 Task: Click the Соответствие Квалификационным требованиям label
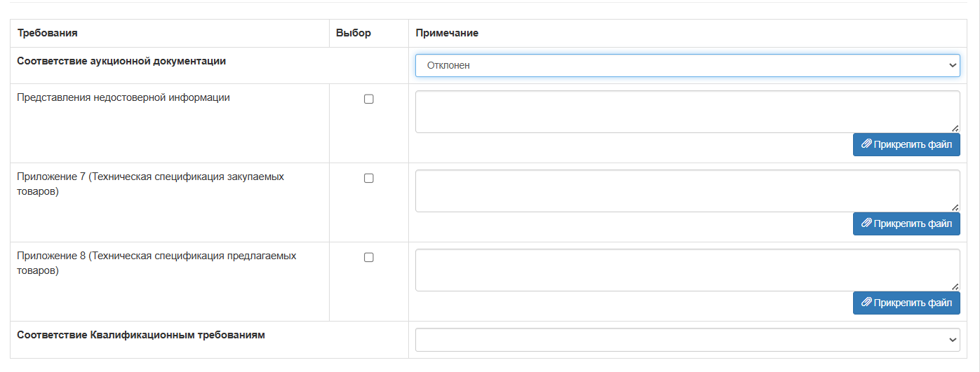click(x=141, y=335)
